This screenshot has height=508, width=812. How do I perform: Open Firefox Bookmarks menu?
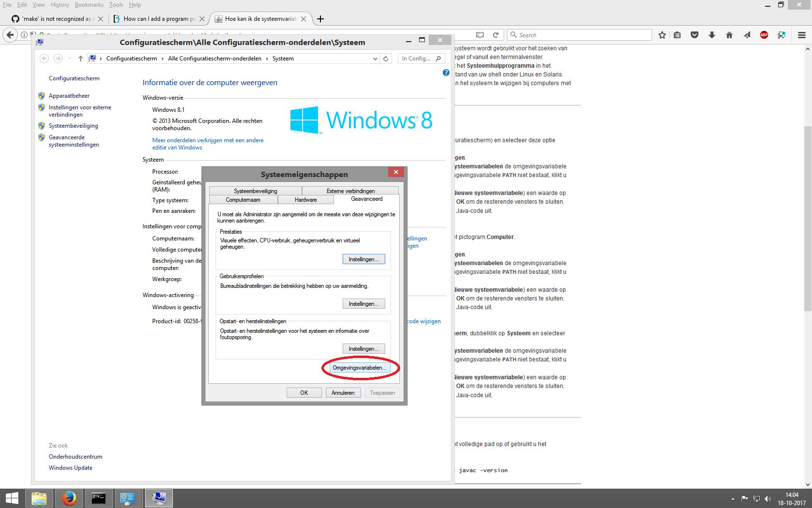[89, 5]
